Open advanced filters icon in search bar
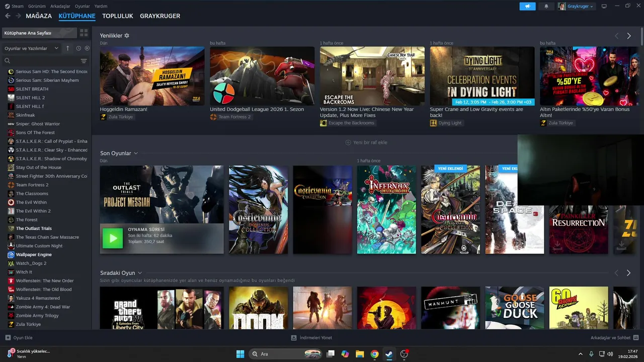Screen dimensions: 644x362 point(84,61)
